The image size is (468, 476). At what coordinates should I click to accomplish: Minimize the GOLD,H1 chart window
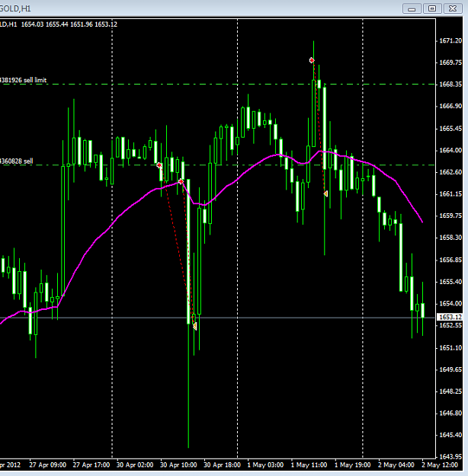412,8
